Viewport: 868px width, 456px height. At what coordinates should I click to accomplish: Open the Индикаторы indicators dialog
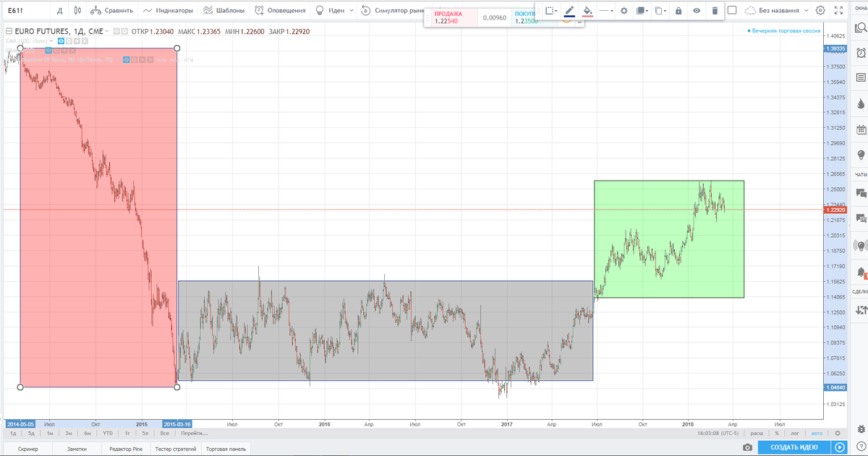tap(168, 11)
